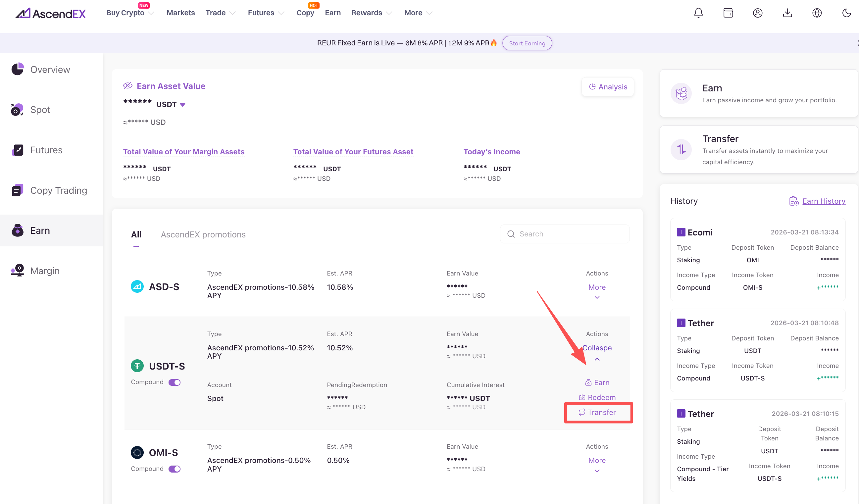
Task: Switch to AscendEX promotions tab
Action: pos(203,234)
